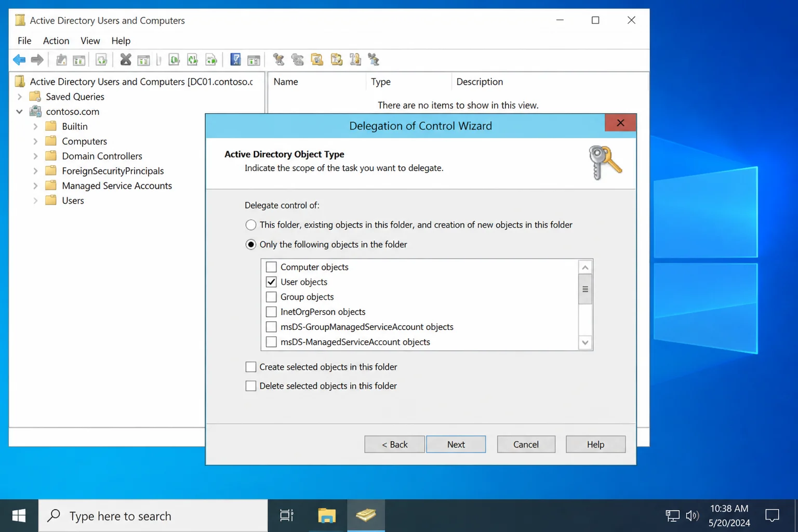
Task: Select the 'This folder, existing objects' radio option
Action: point(251,225)
